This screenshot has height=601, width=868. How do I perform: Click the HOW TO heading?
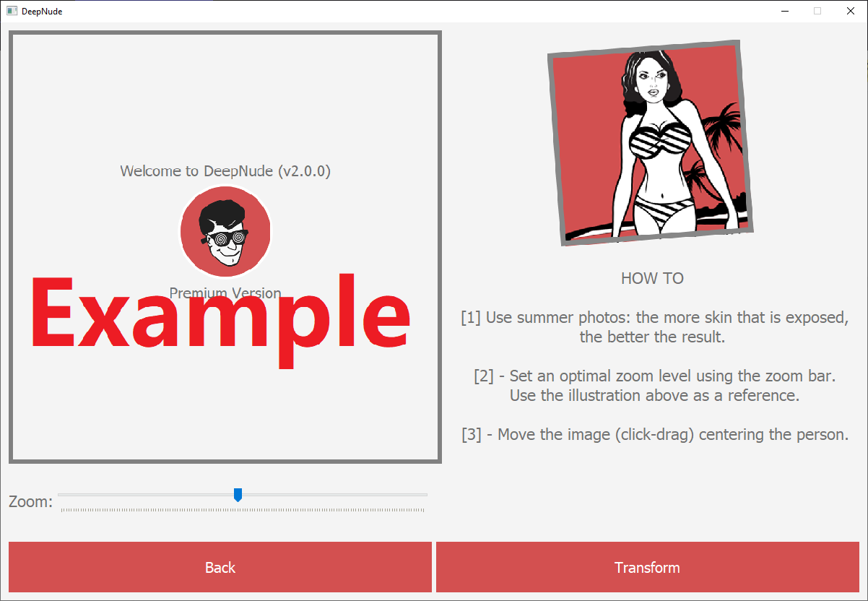(652, 278)
